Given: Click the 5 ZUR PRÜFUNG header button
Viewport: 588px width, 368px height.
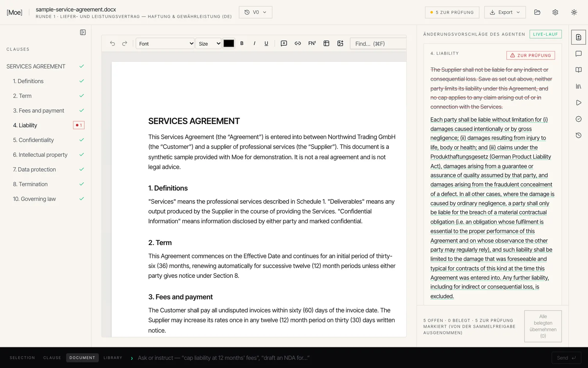Looking at the screenshot, I should coord(452,12).
